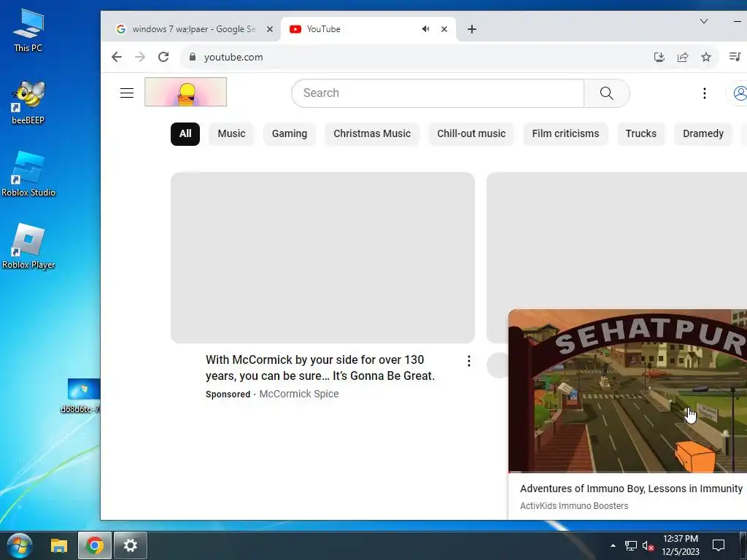Open the McCormick ad options menu
The height and width of the screenshot is (560, 747).
coord(469,361)
